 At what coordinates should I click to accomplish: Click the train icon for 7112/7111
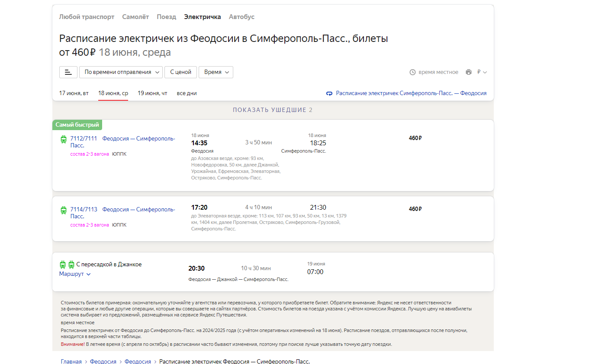[x=64, y=139]
